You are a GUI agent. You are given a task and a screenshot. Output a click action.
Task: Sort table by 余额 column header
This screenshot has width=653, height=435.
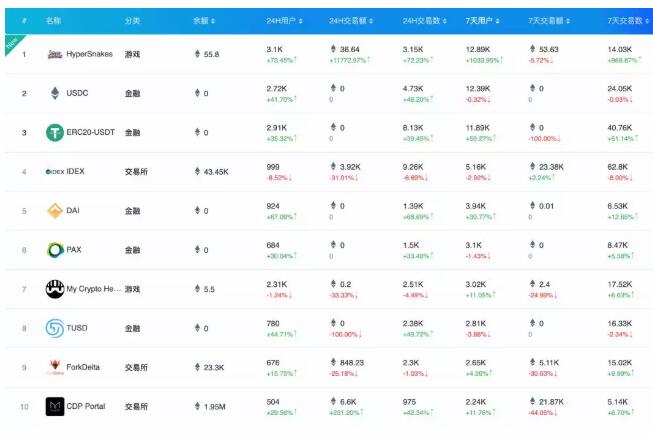pyautogui.click(x=204, y=20)
